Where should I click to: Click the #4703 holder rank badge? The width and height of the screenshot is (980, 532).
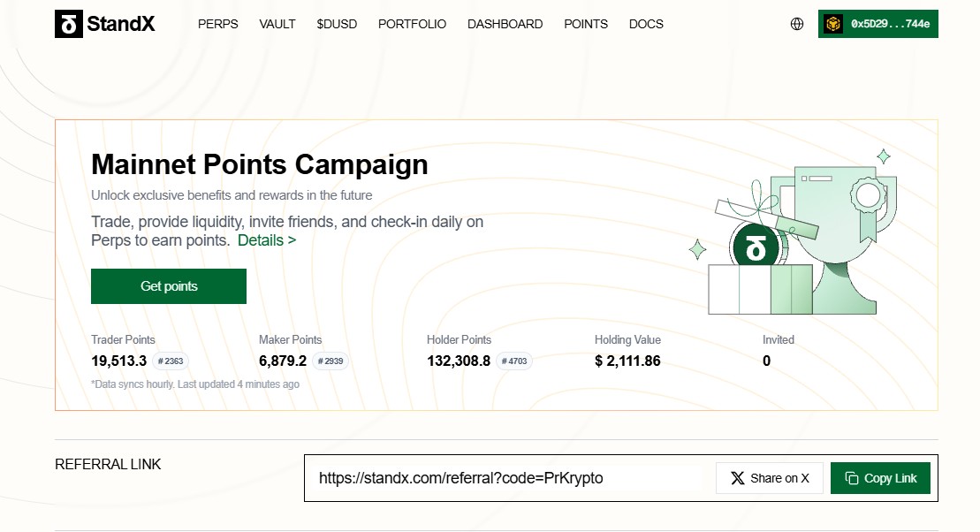click(514, 361)
